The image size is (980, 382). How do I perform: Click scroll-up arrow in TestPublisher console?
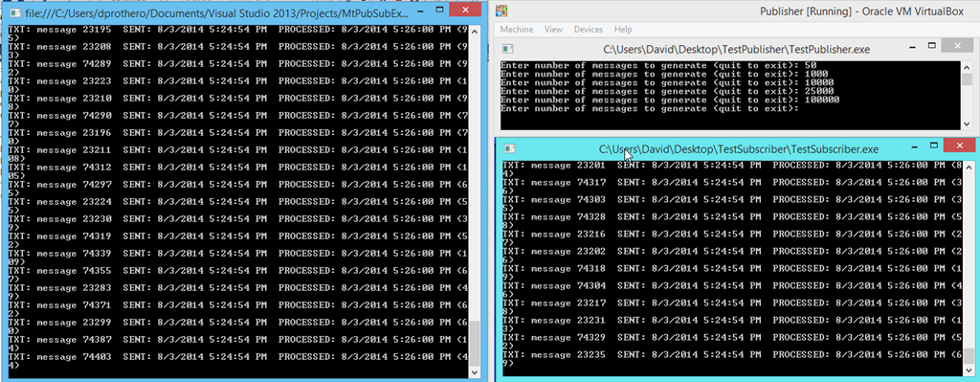968,66
